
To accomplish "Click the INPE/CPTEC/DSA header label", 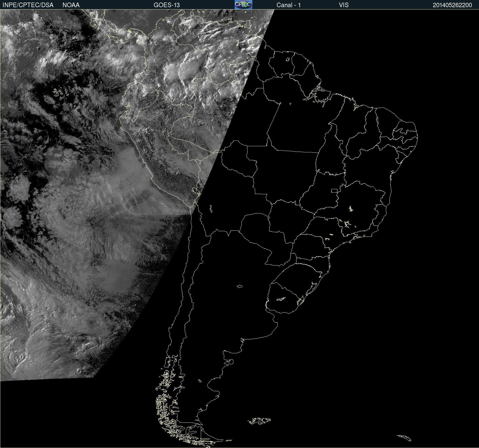I will pyautogui.click(x=28, y=5).
